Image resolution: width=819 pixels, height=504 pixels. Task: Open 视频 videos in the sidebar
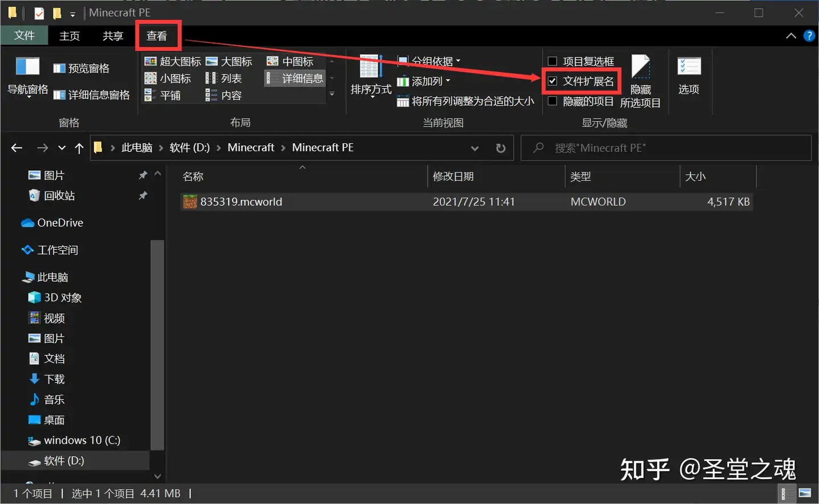47,319
